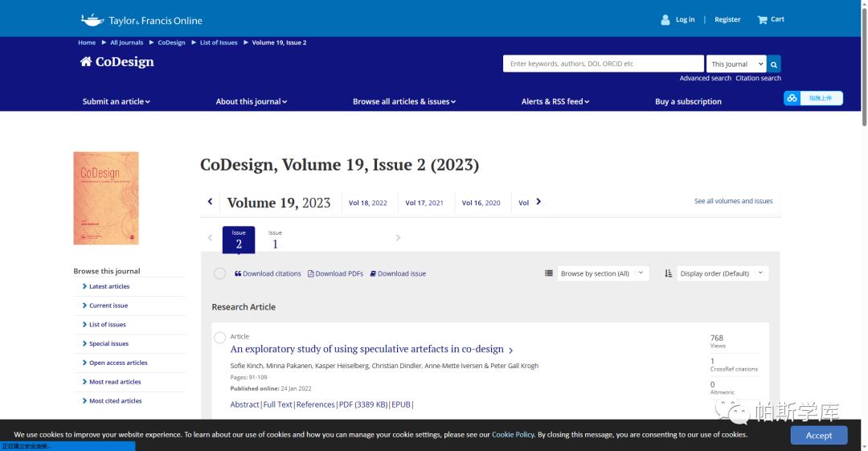This screenshot has height=451, width=868.
Task: Go to previous volumes with left arrow
Action: [210, 202]
